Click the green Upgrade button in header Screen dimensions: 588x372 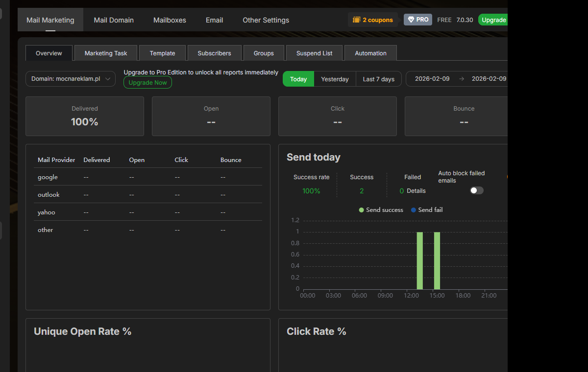pos(493,20)
